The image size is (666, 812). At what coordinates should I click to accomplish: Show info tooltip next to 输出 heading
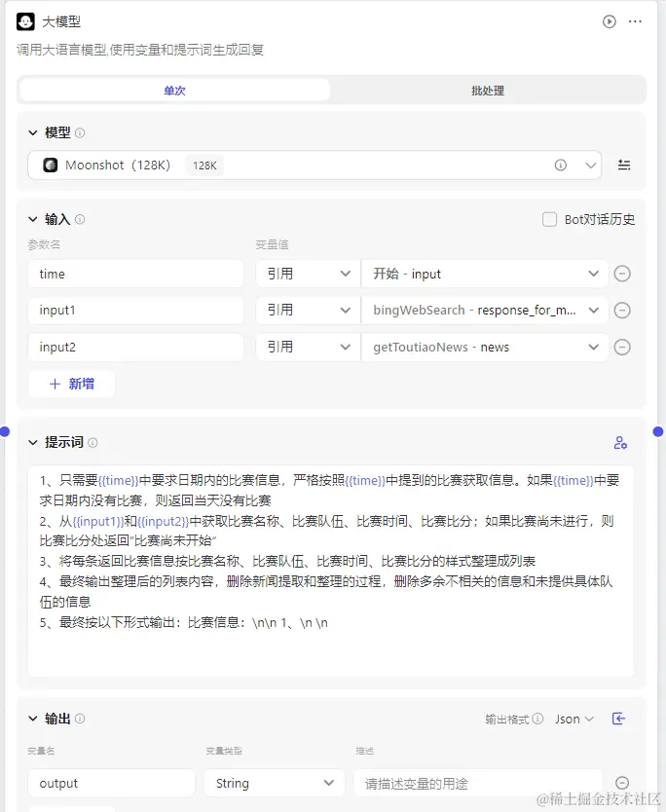coord(80,719)
